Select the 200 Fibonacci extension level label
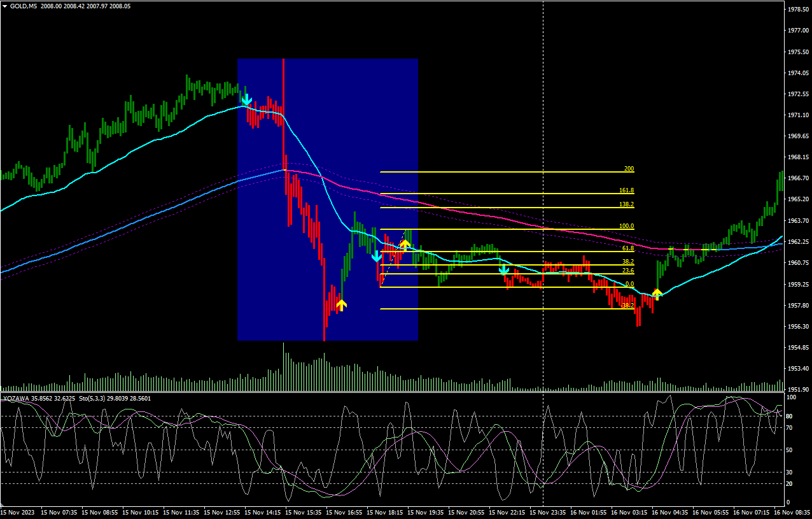This screenshot has height=519, width=812. 629,169
